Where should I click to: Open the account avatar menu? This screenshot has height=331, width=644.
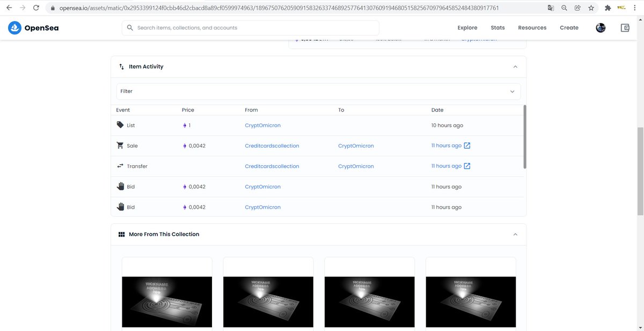click(601, 28)
